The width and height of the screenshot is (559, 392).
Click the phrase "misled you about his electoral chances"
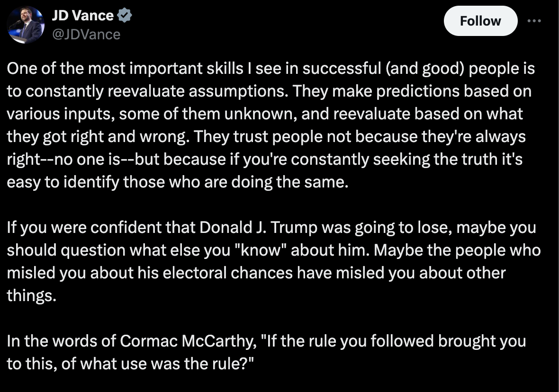150,273
